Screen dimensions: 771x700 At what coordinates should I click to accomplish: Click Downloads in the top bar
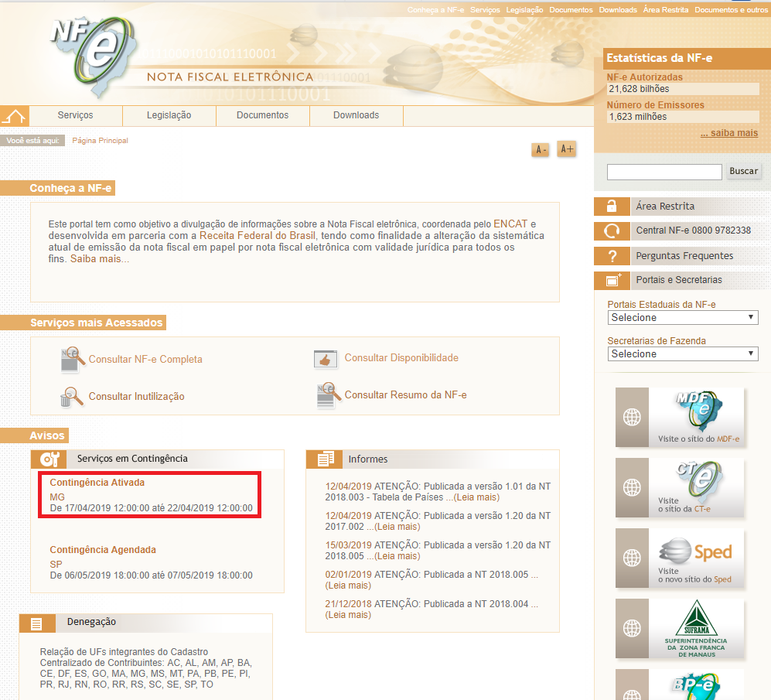[618, 10]
